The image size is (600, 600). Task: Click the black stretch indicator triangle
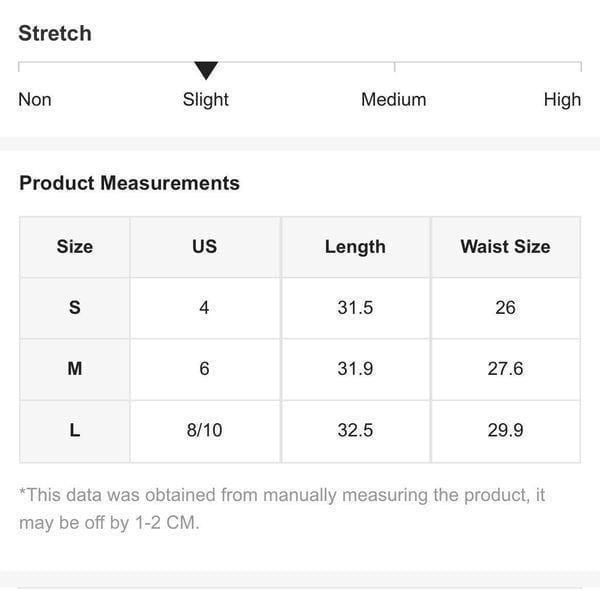(x=206, y=70)
